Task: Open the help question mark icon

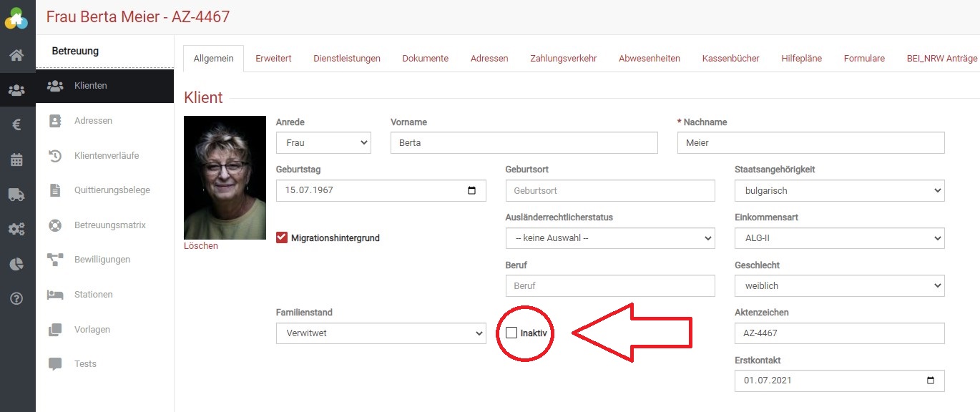Action: (x=16, y=298)
